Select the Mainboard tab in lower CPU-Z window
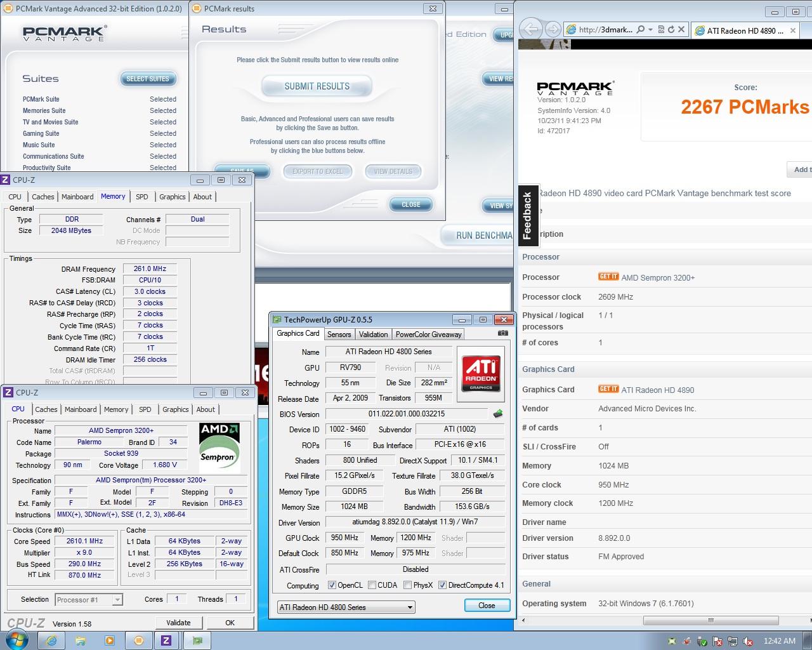 [x=81, y=409]
